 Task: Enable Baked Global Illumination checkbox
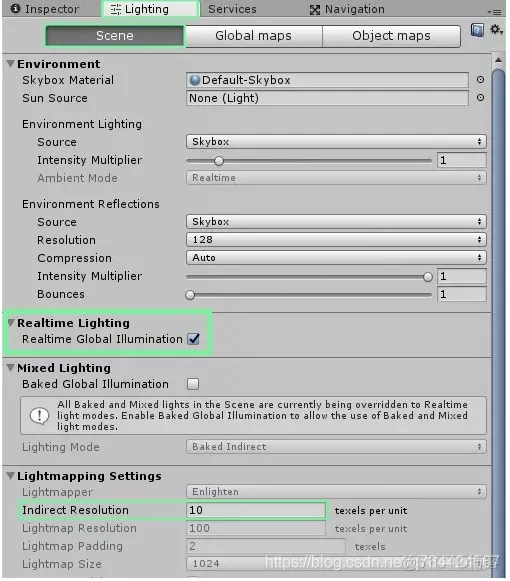click(193, 384)
